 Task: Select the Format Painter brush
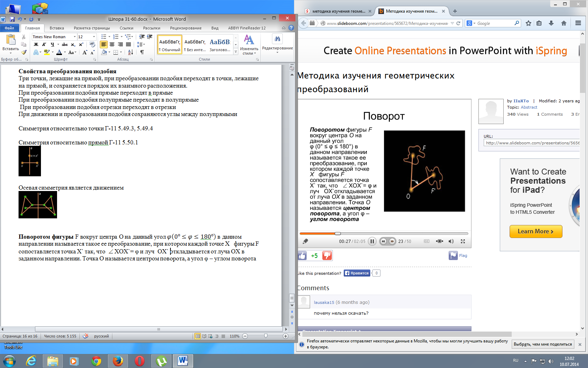pyautogui.click(x=23, y=52)
